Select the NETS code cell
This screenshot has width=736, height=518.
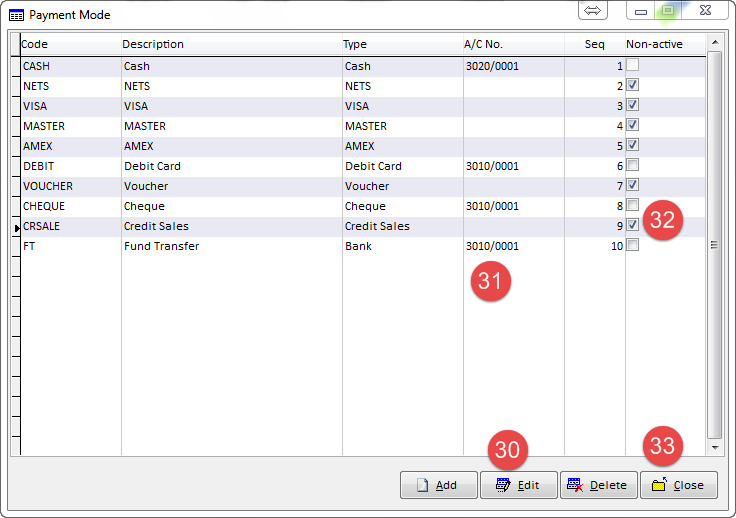coord(71,86)
